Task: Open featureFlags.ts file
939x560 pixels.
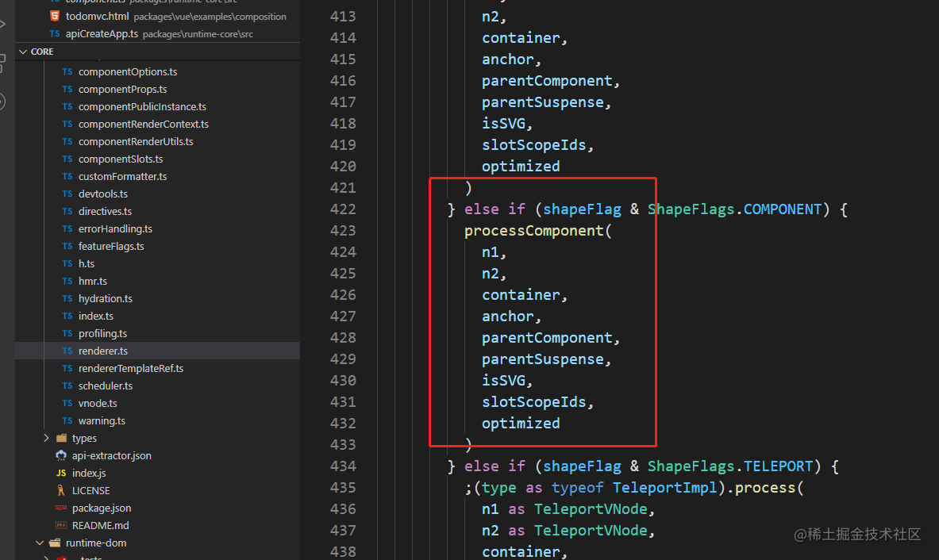Action: tap(111, 246)
